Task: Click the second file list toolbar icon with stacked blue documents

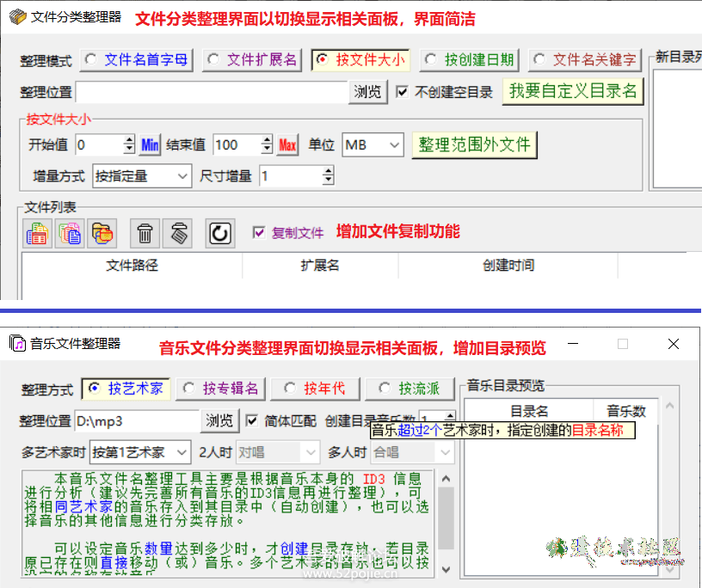Action: [x=70, y=234]
